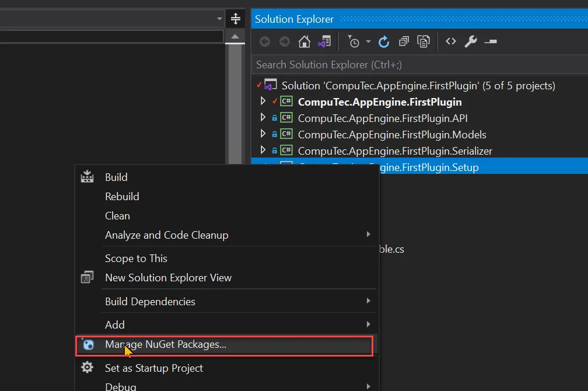Image resolution: width=588 pixels, height=391 pixels.
Task: Click the NuGet icon beside Manage NuGet Packages
Action: point(87,345)
